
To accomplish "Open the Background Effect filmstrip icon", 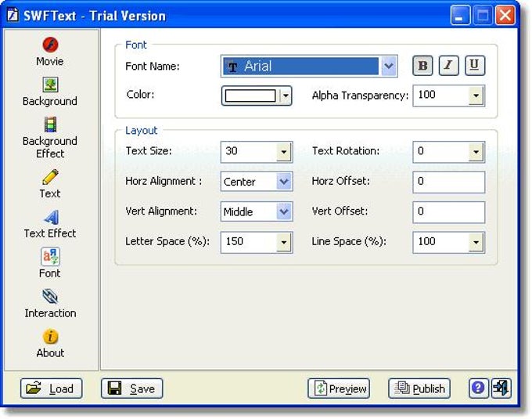I will [51, 125].
